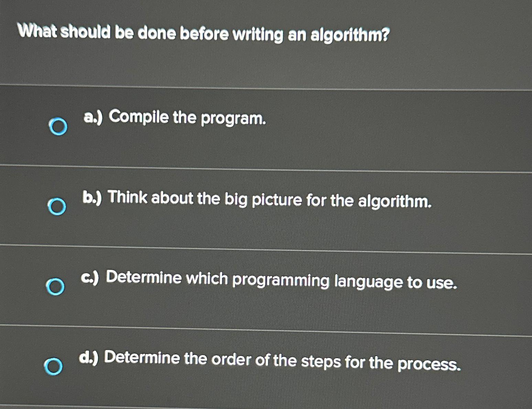Image resolution: width=532 pixels, height=409 pixels.
Task: Click the label 'a.)' before the first answer
Action: pos(93,118)
